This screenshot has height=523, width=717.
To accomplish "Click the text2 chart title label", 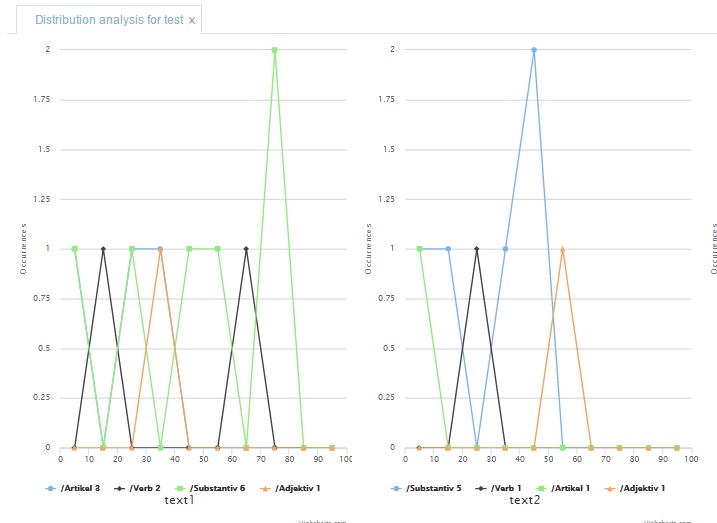I will 524,500.
